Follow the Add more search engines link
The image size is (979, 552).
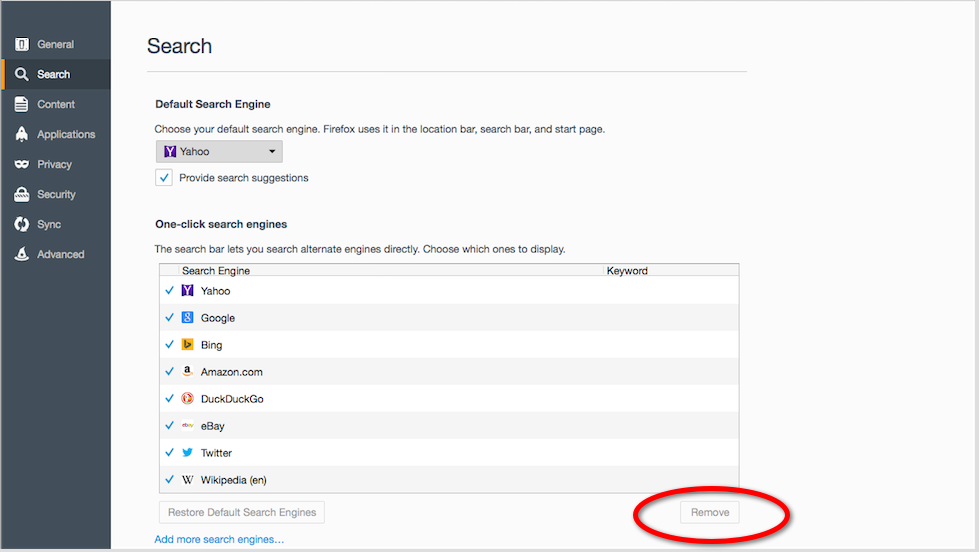click(x=219, y=539)
